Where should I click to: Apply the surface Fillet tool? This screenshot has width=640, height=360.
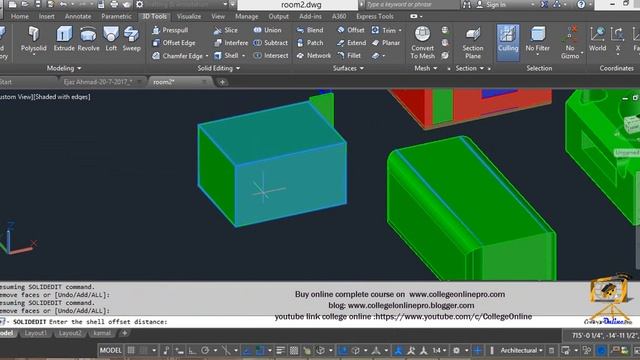tap(349, 56)
